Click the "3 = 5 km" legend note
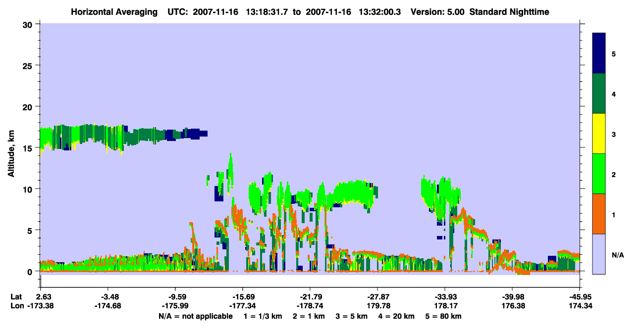This screenshot has height=330, width=644. pyautogui.click(x=352, y=316)
